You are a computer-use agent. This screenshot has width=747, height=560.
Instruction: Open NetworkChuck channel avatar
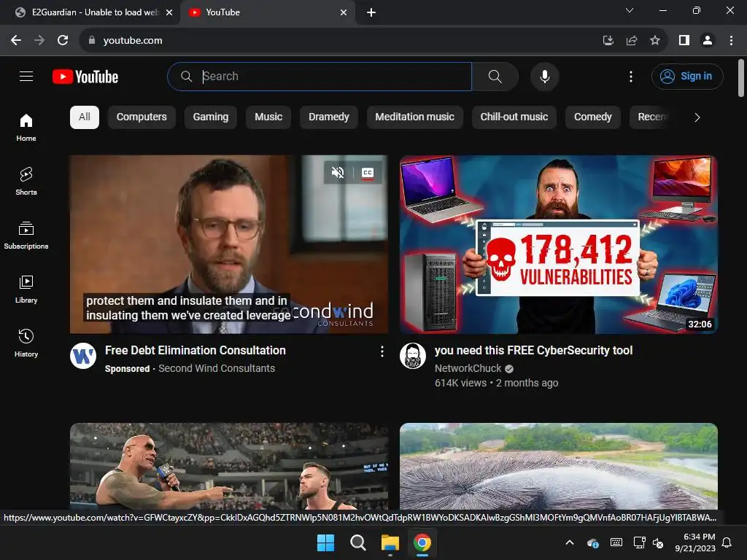(413, 356)
